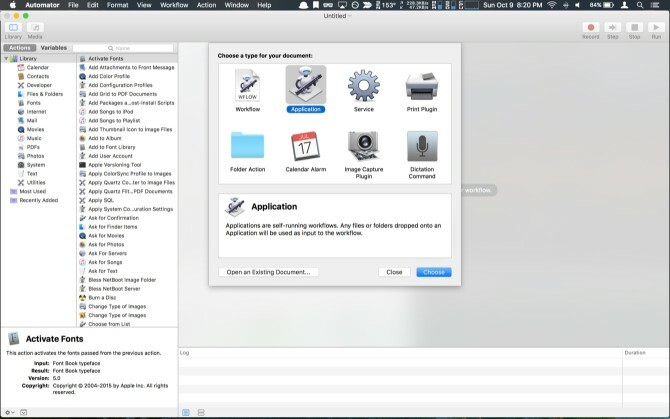Screen dimensions: 670x419
Task: Run the workflow with Run button
Action: coord(656,27)
